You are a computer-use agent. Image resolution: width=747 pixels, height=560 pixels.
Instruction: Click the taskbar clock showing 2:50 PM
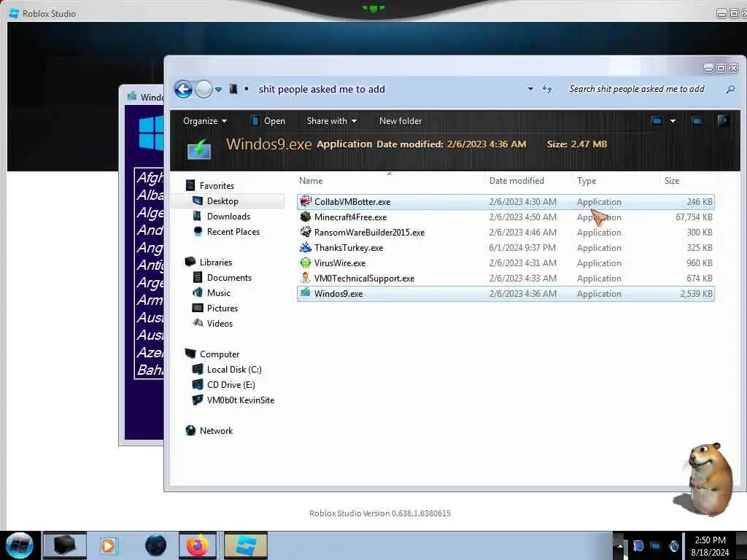(710, 546)
